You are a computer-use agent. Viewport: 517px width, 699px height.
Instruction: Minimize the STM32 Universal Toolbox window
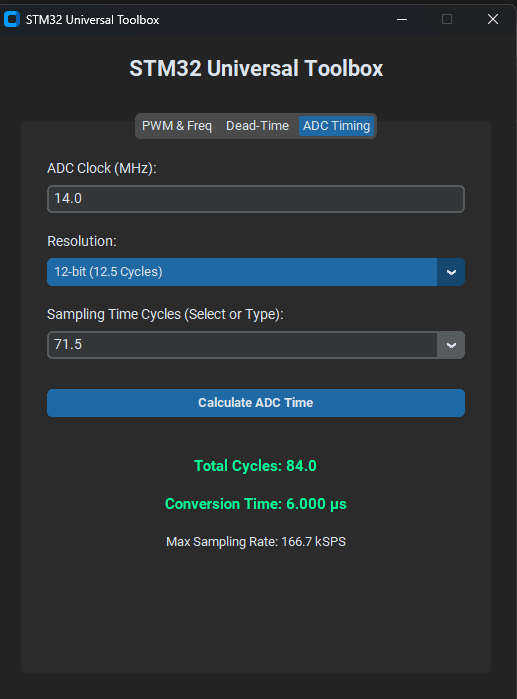point(402,19)
